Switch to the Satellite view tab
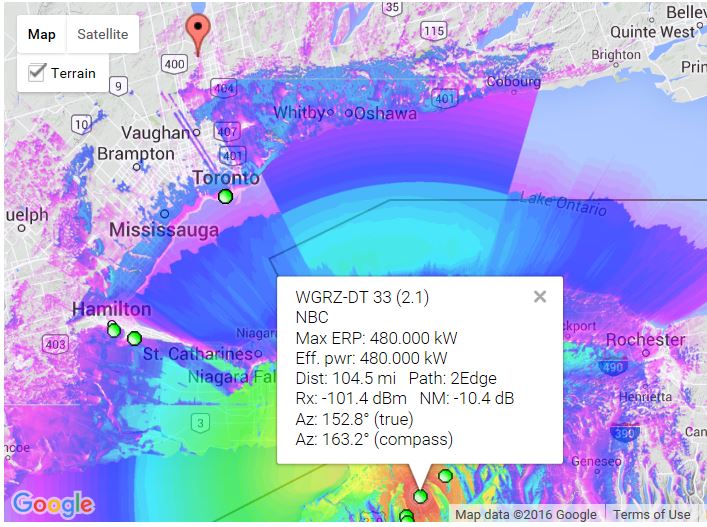The height and width of the screenshot is (527, 707). 103,34
